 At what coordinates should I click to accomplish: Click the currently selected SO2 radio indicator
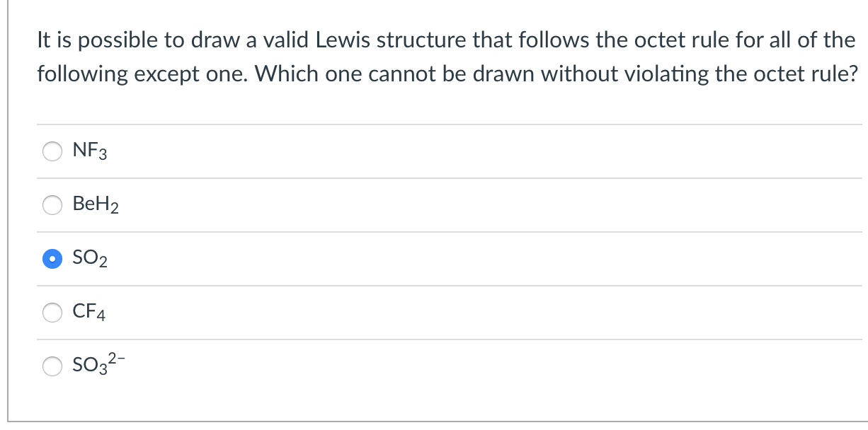[52, 259]
